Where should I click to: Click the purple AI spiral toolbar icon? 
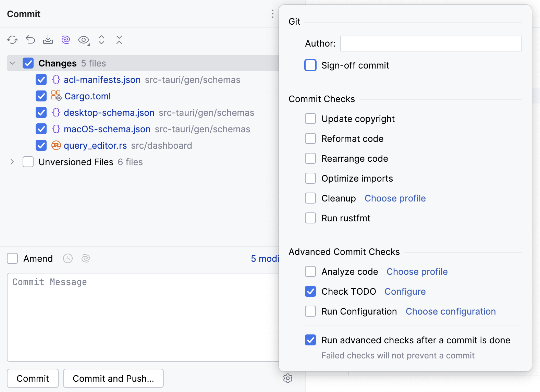(x=66, y=40)
